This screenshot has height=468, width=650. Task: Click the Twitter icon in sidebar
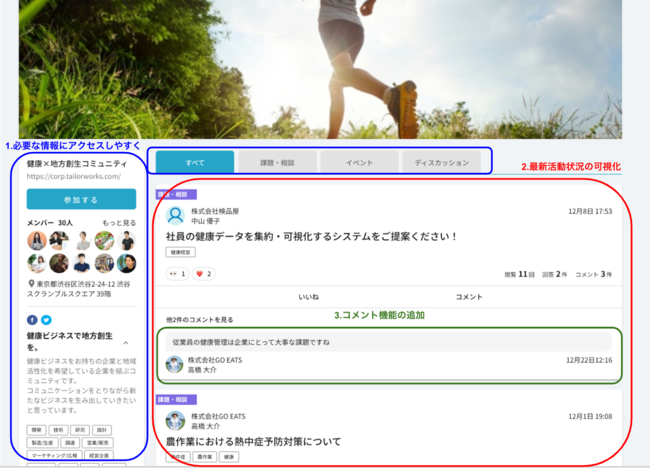click(46, 320)
